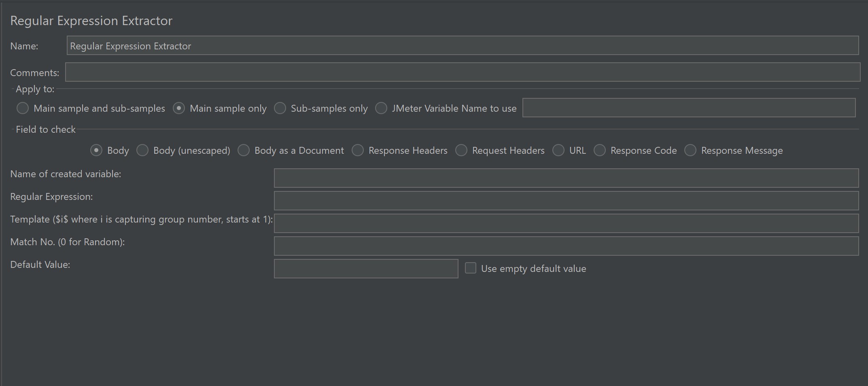Pick the 'URL' radio button
This screenshot has width=868, height=386.
click(558, 150)
